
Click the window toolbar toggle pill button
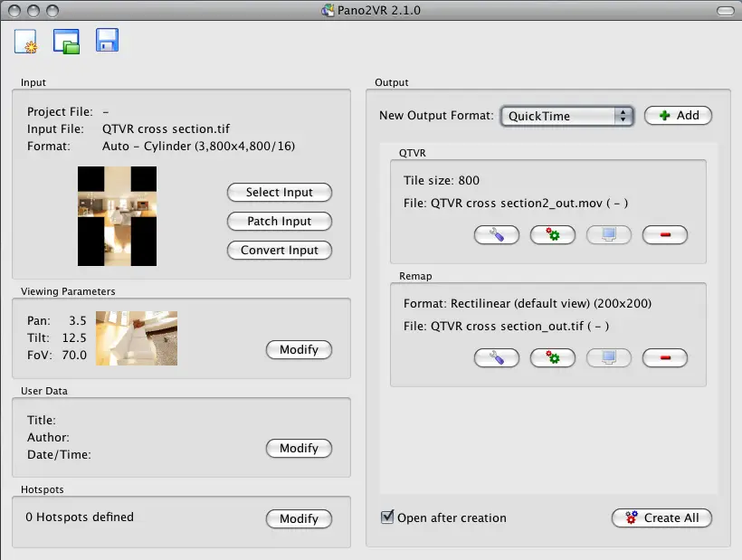726,11
